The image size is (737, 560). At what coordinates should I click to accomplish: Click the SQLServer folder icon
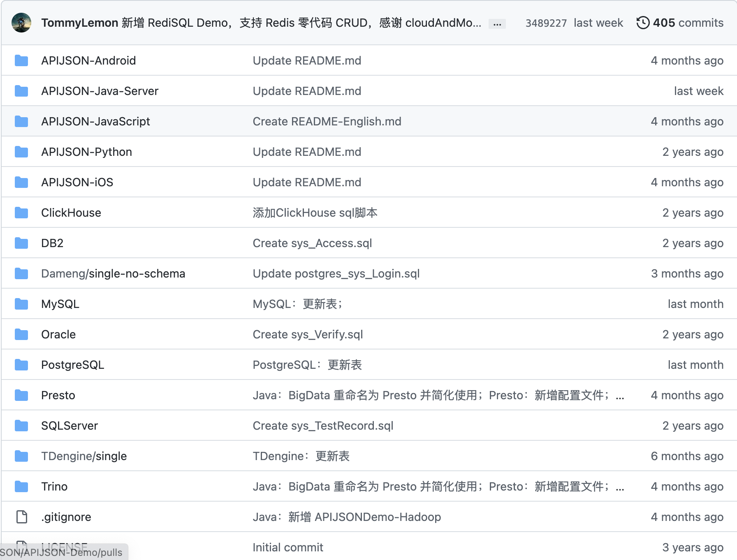tap(21, 426)
